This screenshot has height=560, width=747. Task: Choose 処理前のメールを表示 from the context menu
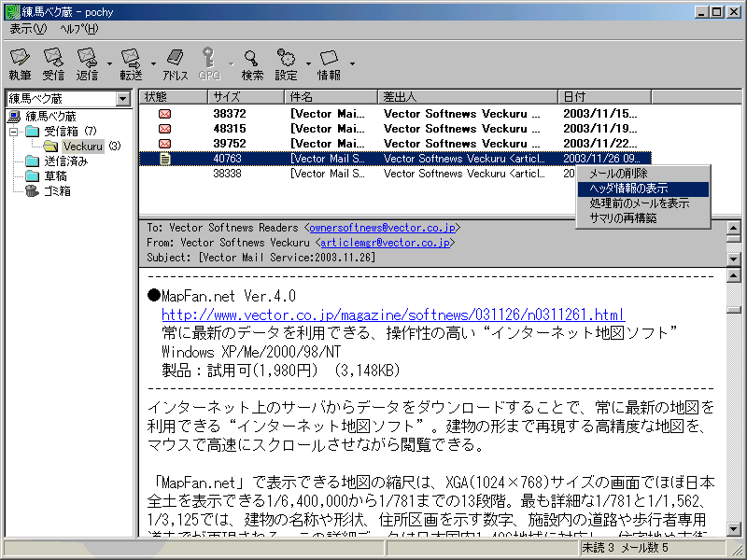642,203
